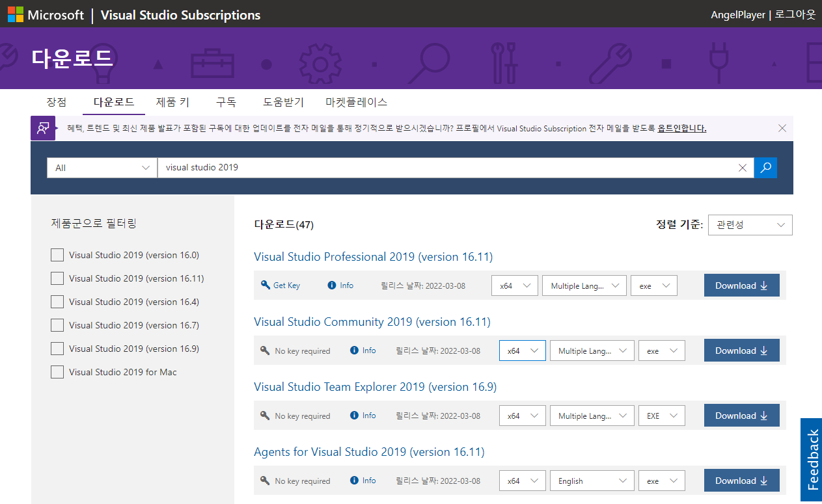Image resolution: width=822 pixels, height=504 pixels.
Task: Open x64 dropdown for Agents for Visual Studio
Action: [523, 481]
